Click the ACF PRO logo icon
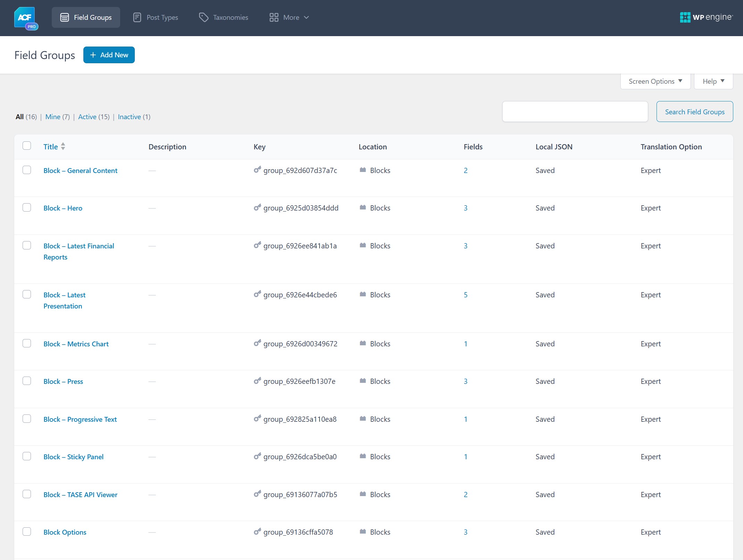This screenshot has width=743, height=560. pyautogui.click(x=26, y=18)
